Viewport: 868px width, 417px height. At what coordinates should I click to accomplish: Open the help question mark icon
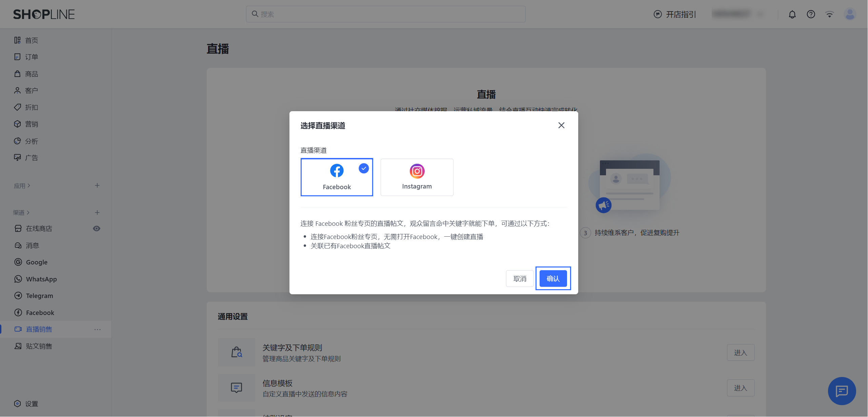811,14
